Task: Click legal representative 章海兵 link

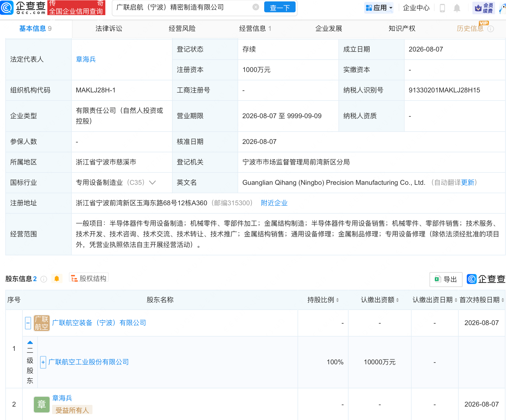Action: point(86,59)
